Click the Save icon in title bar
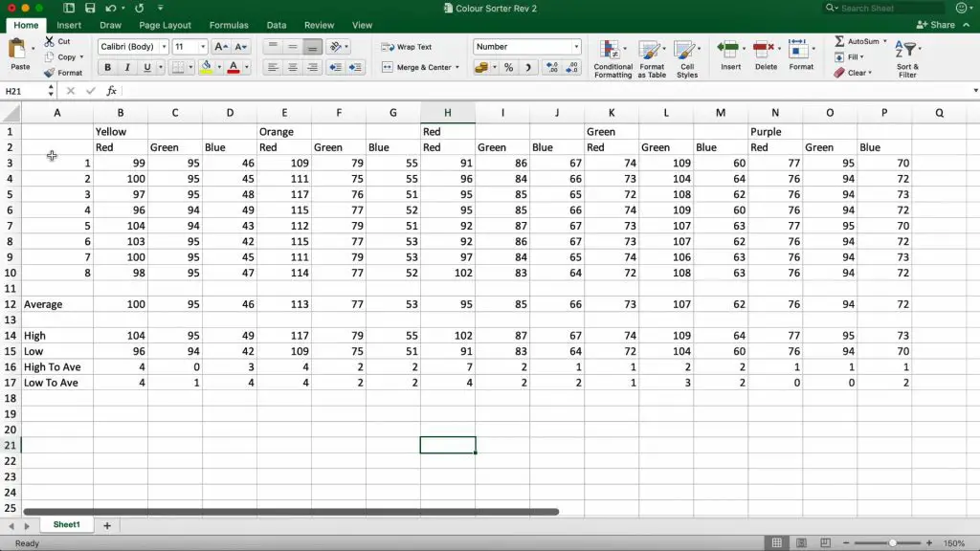The width and height of the screenshot is (980, 551). [90, 9]
